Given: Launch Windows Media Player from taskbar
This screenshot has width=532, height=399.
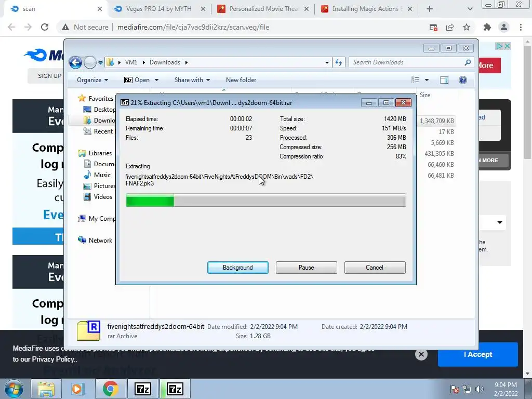Looking at the screenshot, I should [77, 389].
